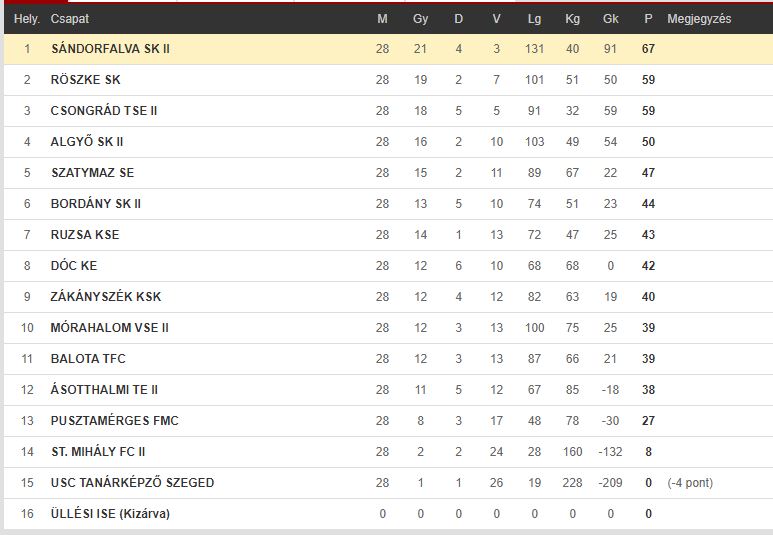773x535 pixels.
Task: Open the ALGYŐ SK II team page
Action: point(87,142)
